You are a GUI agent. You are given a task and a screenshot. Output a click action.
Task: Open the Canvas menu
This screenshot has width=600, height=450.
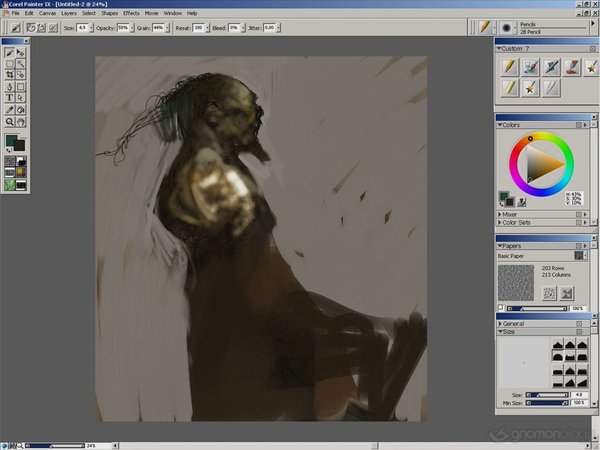pyautogui.click(x=47, y=13)
